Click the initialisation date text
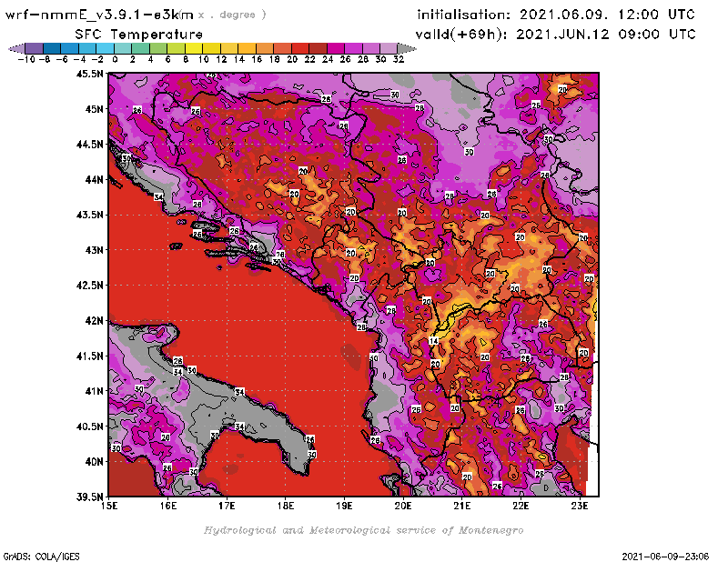This screenshot has width=728, height=562. click(556, 15)
